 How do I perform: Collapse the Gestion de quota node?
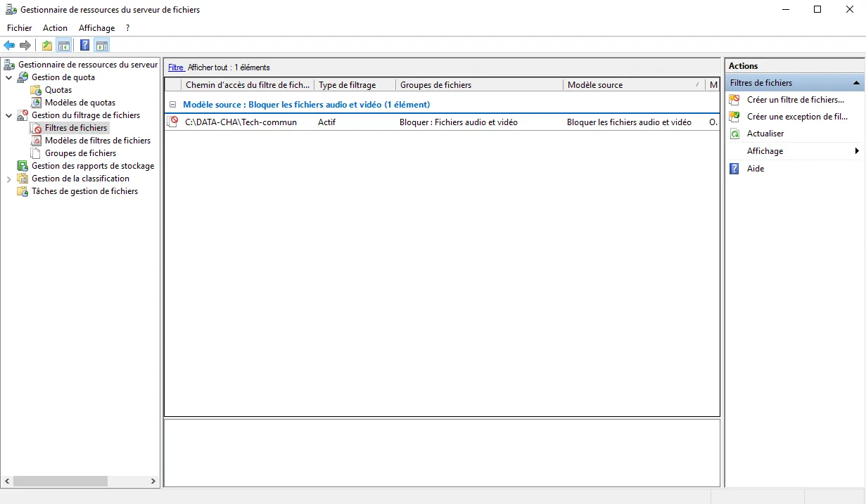9,77
